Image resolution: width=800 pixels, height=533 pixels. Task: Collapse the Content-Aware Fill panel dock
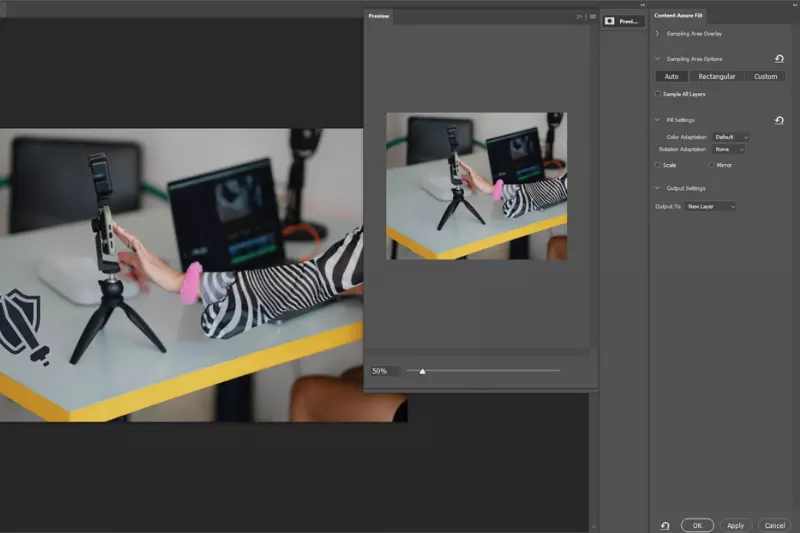[796, 5]
